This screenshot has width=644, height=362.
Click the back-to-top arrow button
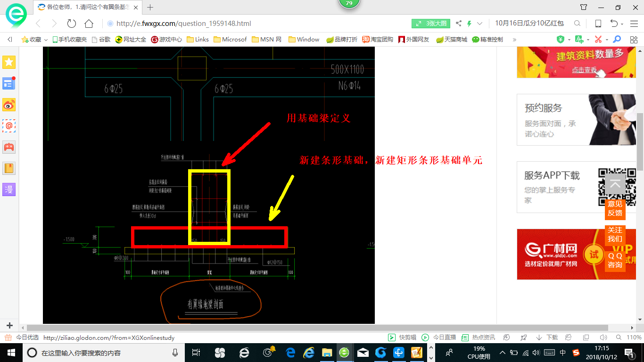(x=615, y=185)
